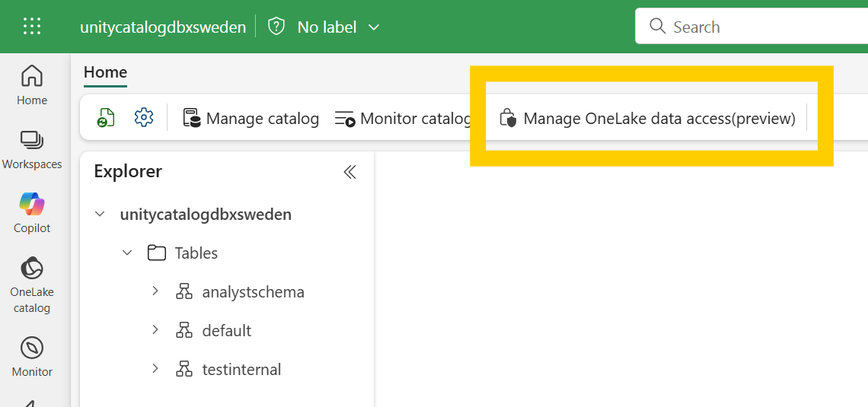Image resolution: width=868 pixels, height=407 pixels.
Task: Open the app launcher grid icon
Action: tap(32, 27)
